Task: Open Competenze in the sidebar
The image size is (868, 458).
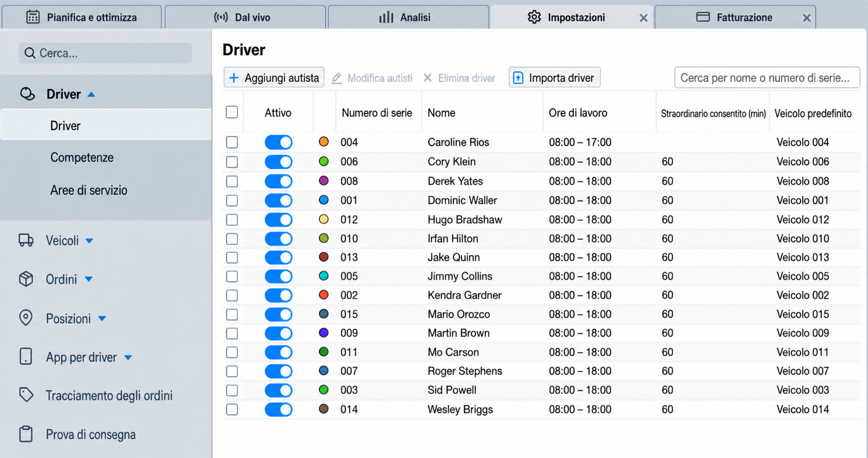Action: 82,157
